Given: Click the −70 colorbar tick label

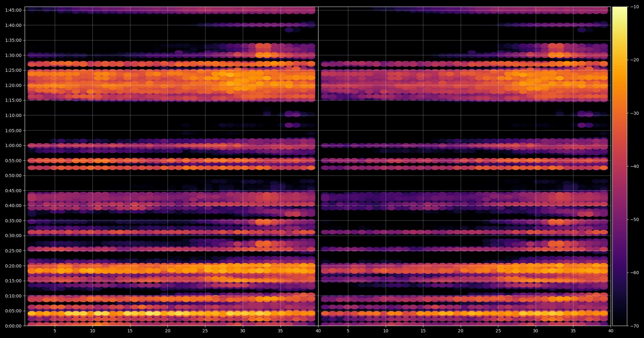Looking at the screenshot, I should [635, 326].
